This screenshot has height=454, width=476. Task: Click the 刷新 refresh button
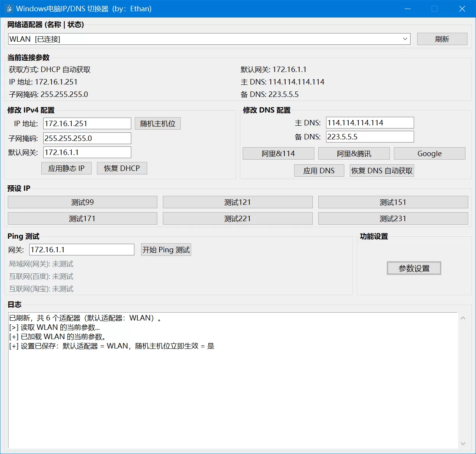[x=442, y=39]
